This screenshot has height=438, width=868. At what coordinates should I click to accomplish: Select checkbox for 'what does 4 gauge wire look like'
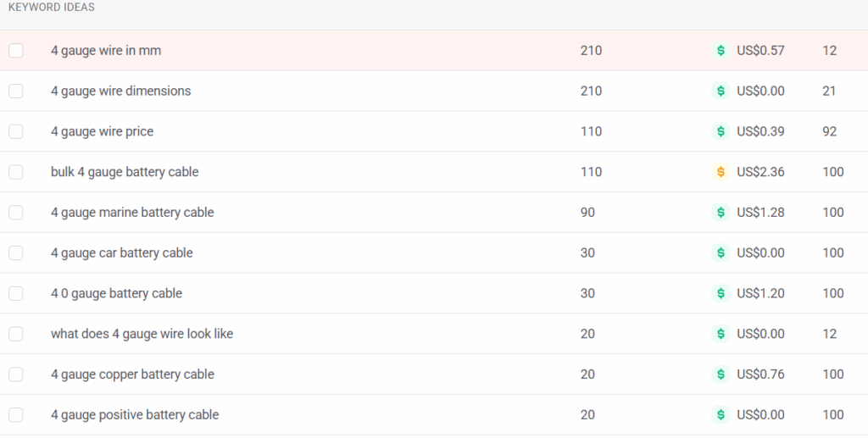(x=16, y=334)
